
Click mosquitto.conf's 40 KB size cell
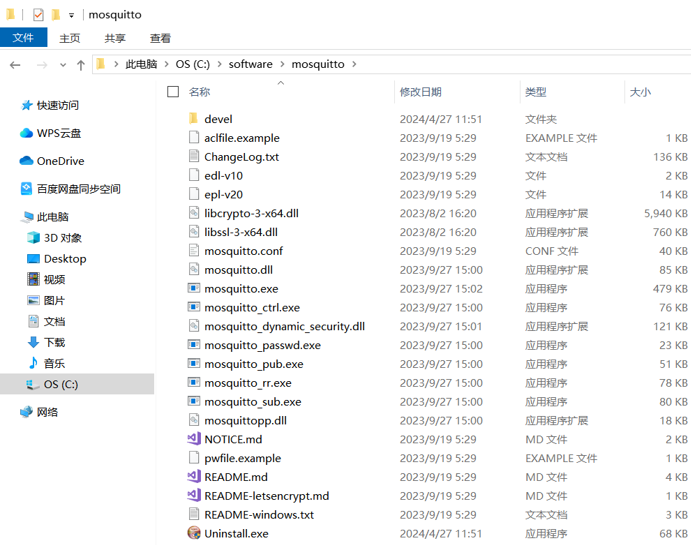(x=673, y=251)
